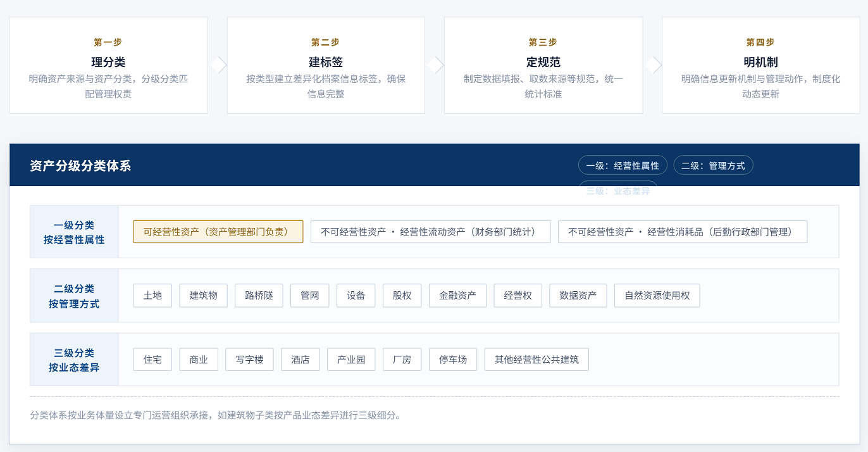
Task: Choose the 可经营性资产（资产管理部门负责）tag
Action: (218, 232)
